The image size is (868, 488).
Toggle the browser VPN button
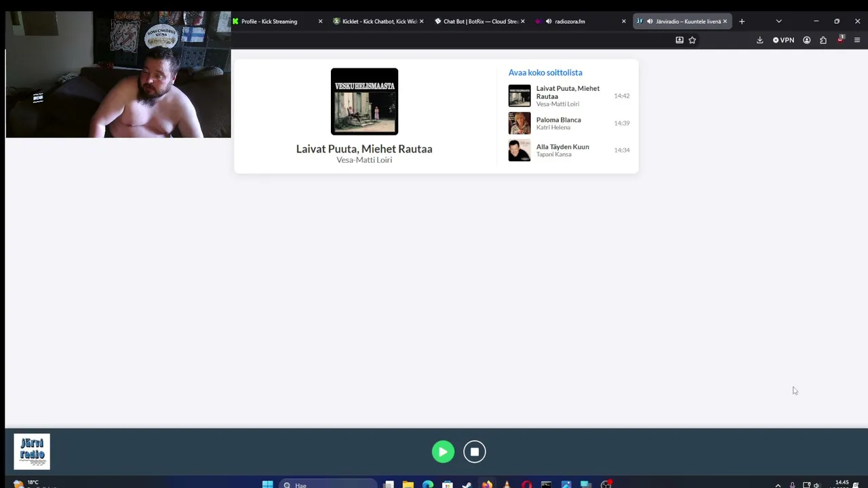coord(783,40)
